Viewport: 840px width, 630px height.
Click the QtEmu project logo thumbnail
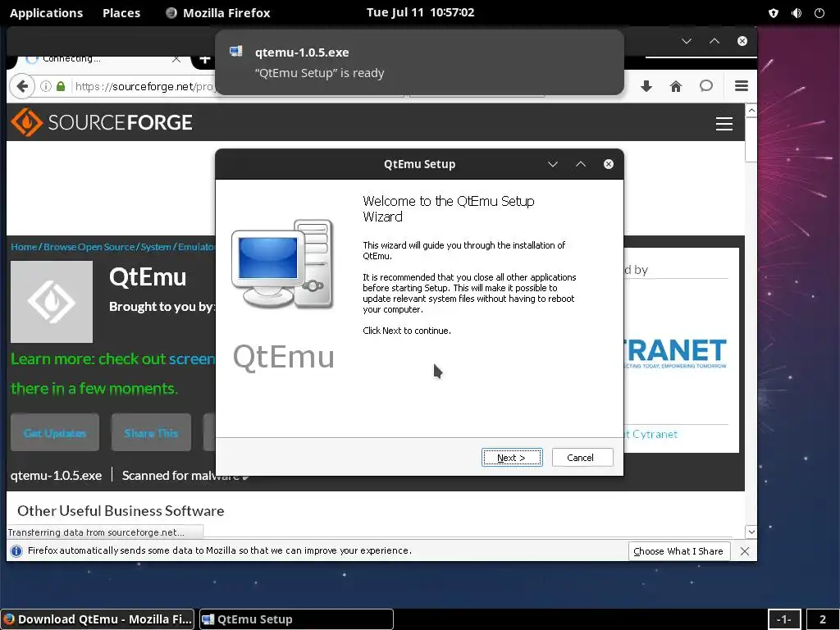click(52, 302)
